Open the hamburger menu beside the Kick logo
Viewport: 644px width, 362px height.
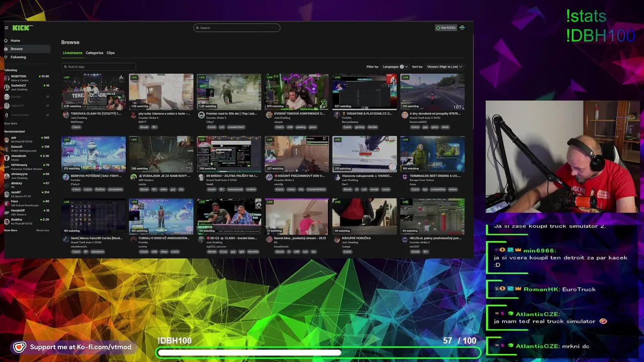point(6,28)
